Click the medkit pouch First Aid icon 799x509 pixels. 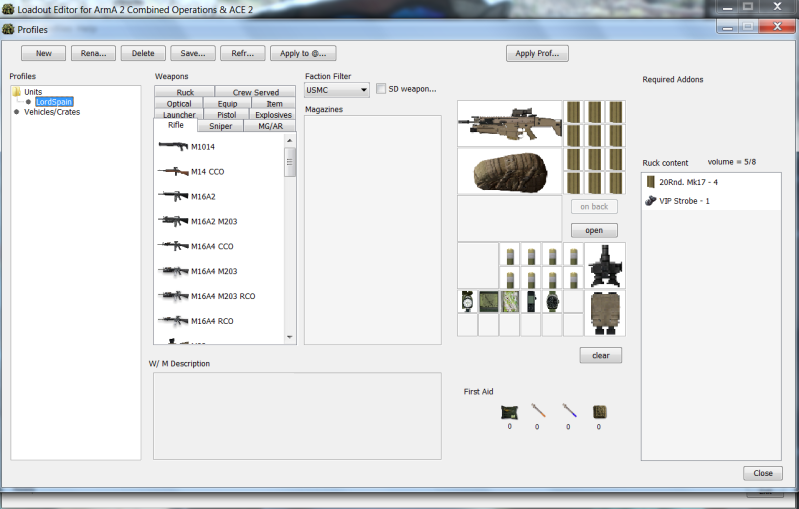pos(599,411)
